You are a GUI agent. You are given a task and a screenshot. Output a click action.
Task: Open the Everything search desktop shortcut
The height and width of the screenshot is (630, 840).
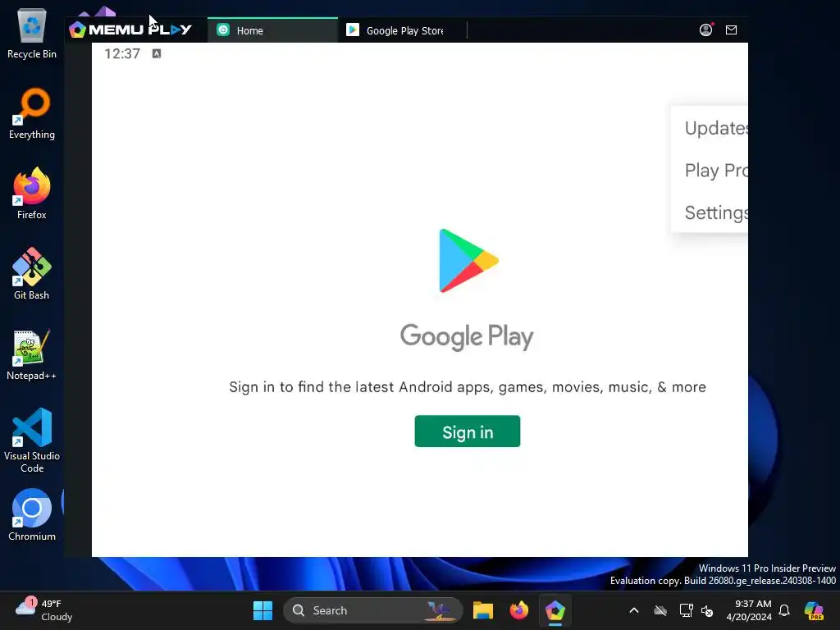32,113
